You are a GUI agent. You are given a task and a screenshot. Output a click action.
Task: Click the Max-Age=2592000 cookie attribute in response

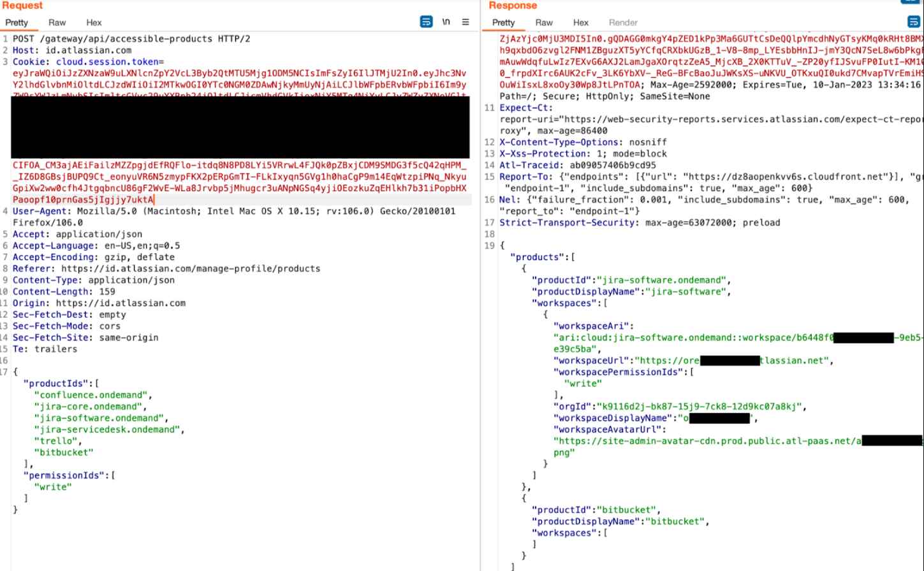coord(692,85)
